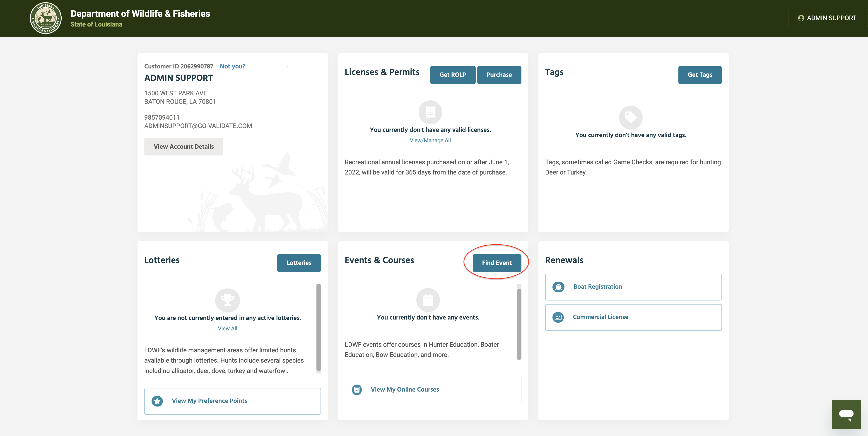Viewport: 868px width, 436px height.
Task: Click the tag icon in Tags card
Action: (x=630, y=117)
